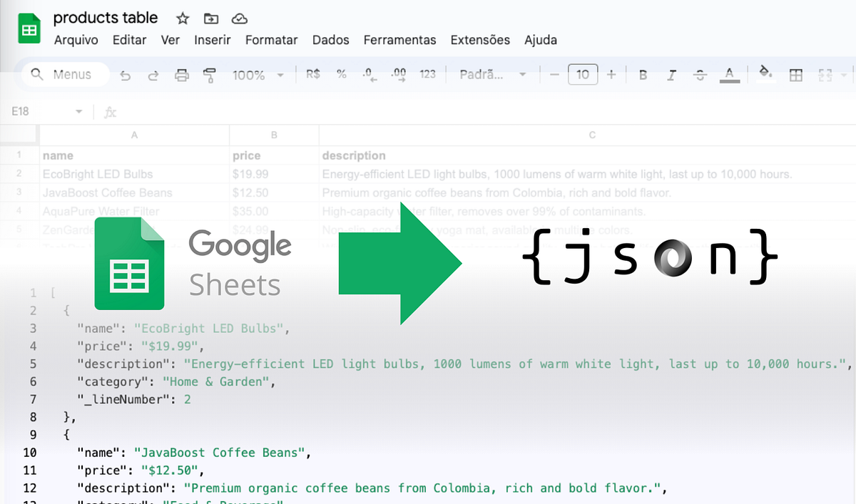Click the Menus search button
The height and width of the screenshot is (504, 856).
point(64,74)
